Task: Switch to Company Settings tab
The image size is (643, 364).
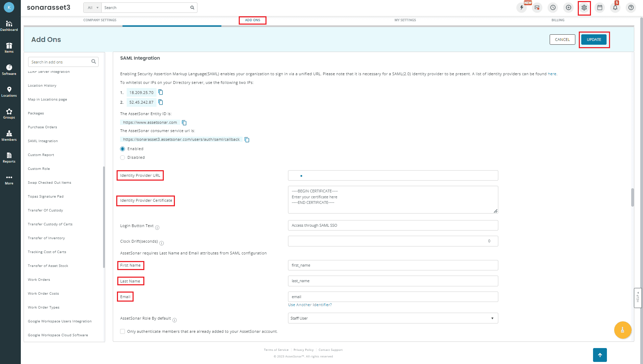Action: pyautogui.click(x=100, y=20)
